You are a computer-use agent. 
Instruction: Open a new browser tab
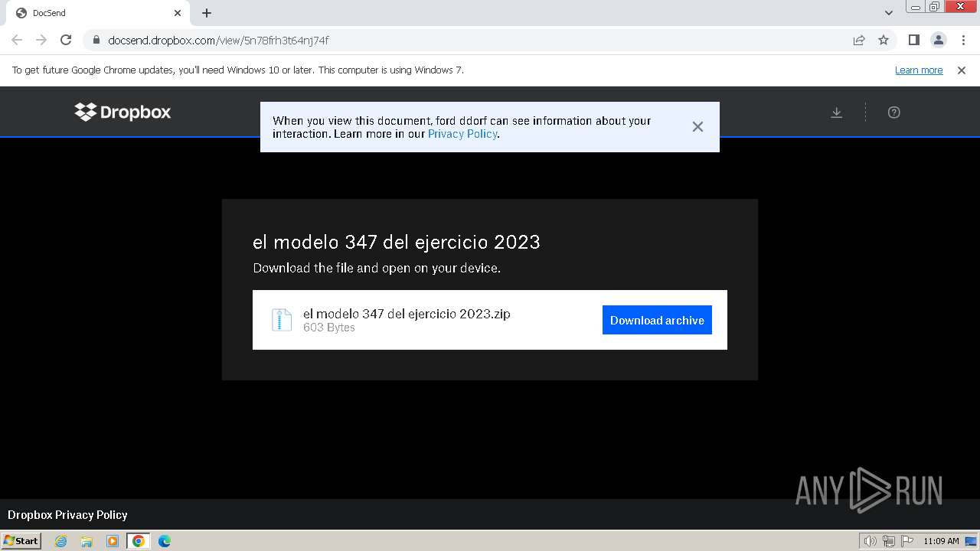(x=207, y=13)
